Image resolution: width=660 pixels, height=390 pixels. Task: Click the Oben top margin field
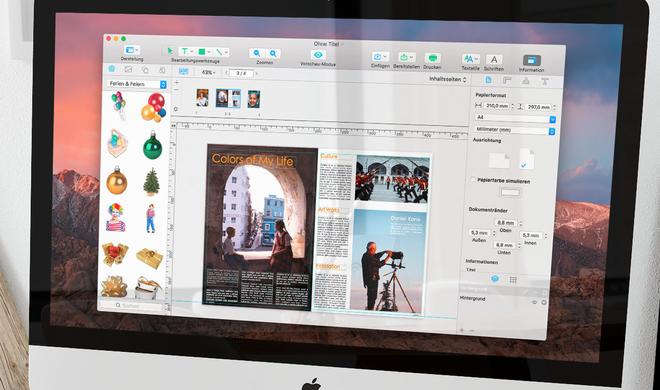(x=506, y=222)
